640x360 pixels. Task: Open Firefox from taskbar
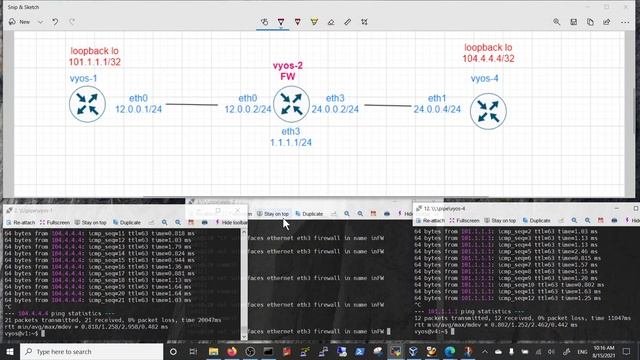point(232,351)
